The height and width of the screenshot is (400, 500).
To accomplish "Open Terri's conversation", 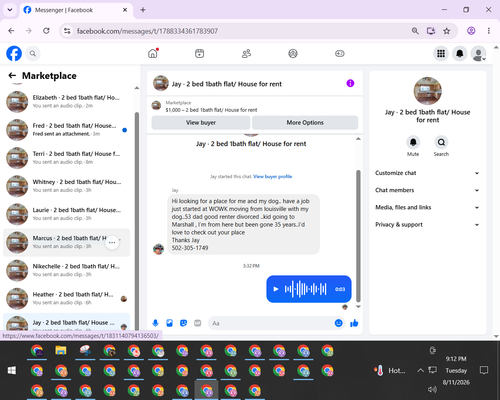I will coord(67,158).
